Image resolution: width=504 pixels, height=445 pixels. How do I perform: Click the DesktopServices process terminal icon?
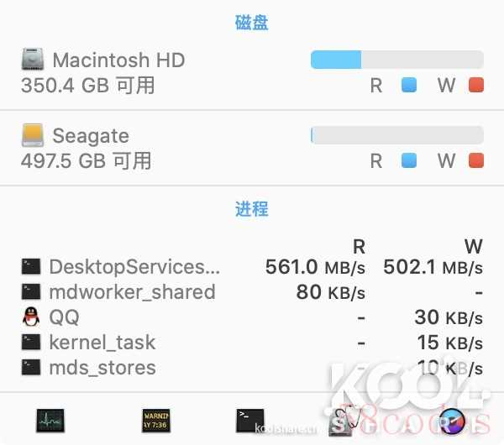click(31, 267)
